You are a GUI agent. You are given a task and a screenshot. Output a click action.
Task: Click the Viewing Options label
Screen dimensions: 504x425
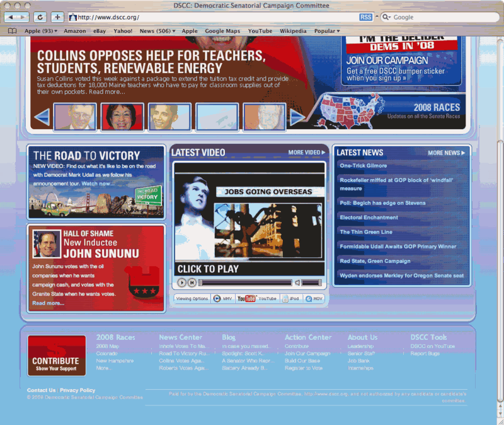[192, 298]
